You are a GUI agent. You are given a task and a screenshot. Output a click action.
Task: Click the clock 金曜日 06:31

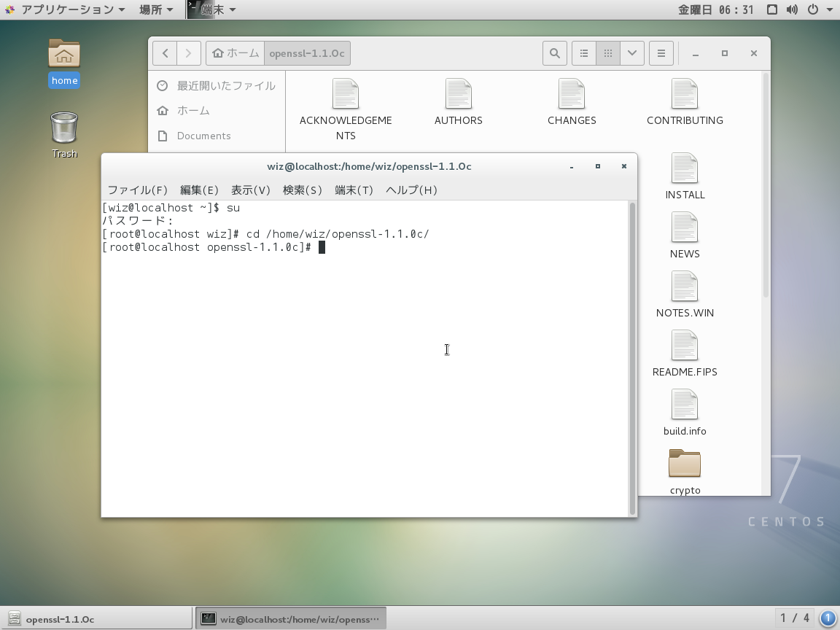[716, 9]
